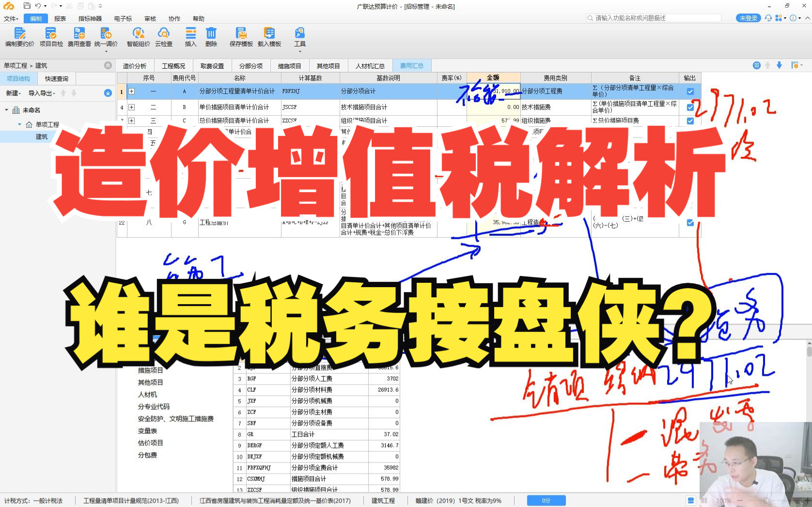Open the 电子标 ribbon tab
812x507 pixels.
click(123, 18)
